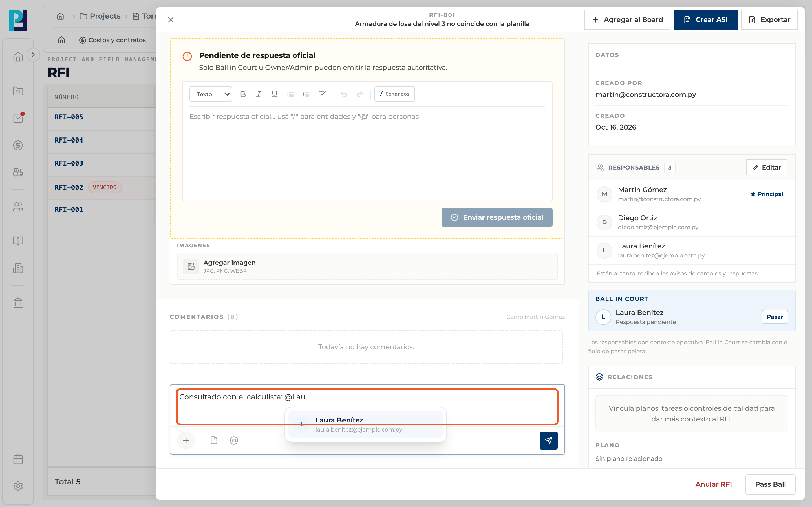Insert a checklist in the response editor
Screen dimensions: 812x507
[322, 94]
